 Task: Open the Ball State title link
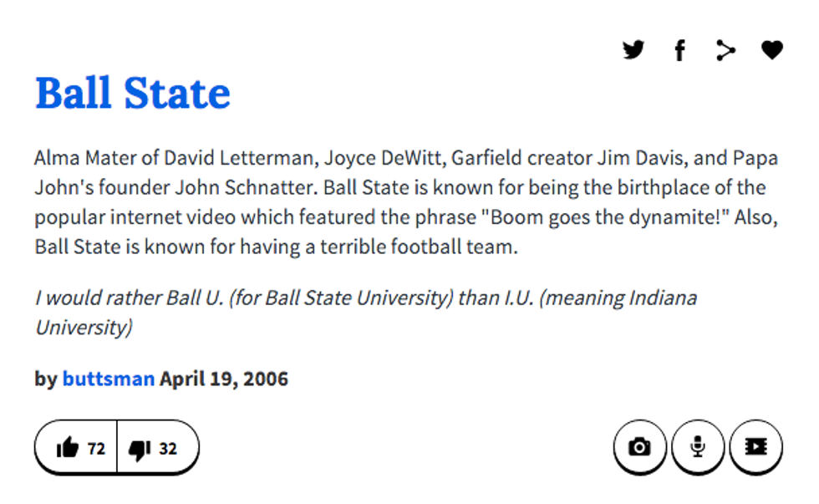[133, 93]
